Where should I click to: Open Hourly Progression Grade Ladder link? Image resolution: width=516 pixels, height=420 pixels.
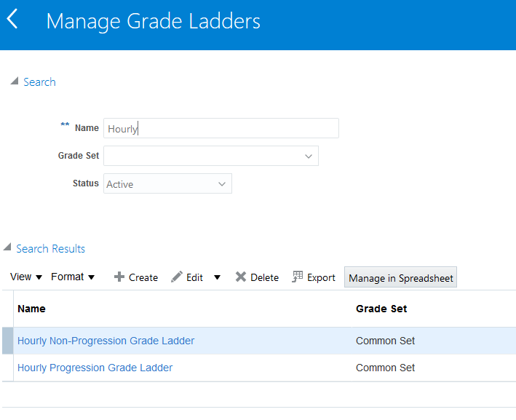(95, 368)
